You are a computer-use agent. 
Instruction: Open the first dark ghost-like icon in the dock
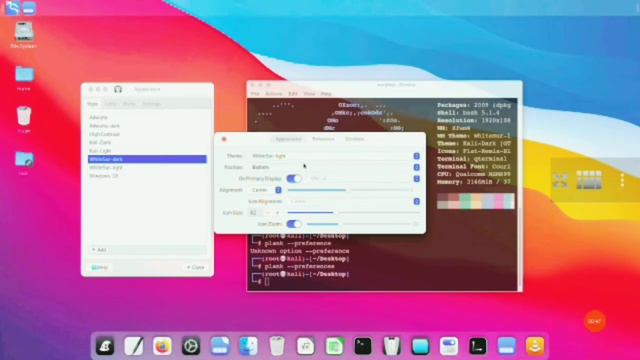[x=105, y=347]
